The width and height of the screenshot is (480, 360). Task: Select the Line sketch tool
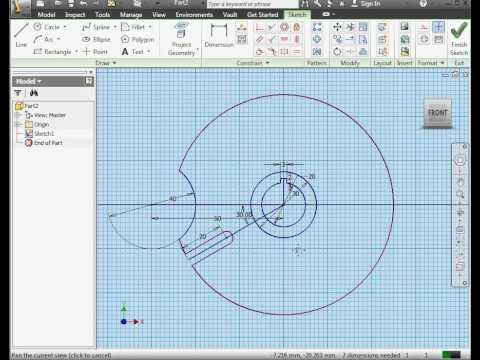click(x=21, y=34)
